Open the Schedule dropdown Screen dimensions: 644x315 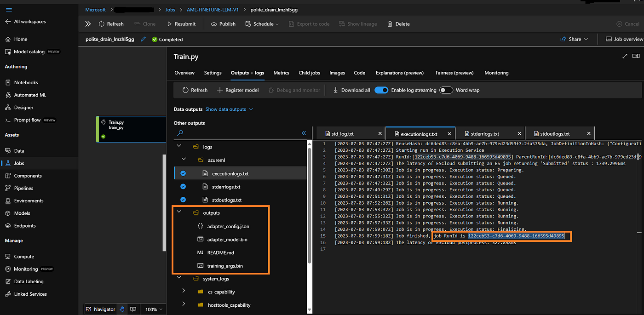point(262,24)
